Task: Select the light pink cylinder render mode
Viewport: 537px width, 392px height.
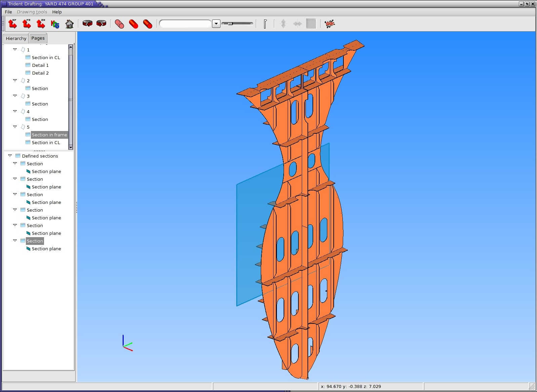Action: (119, 24)
